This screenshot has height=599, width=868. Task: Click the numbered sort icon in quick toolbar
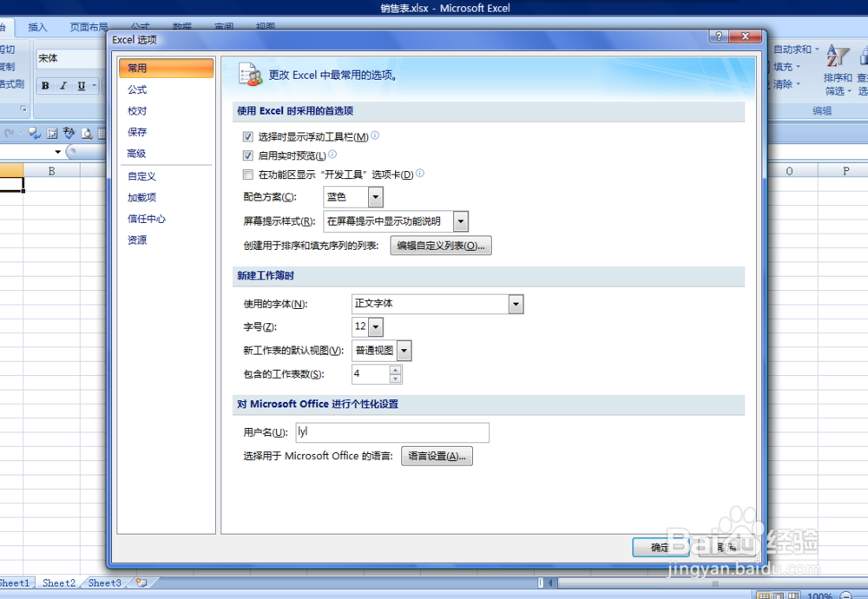coord(52,134)
